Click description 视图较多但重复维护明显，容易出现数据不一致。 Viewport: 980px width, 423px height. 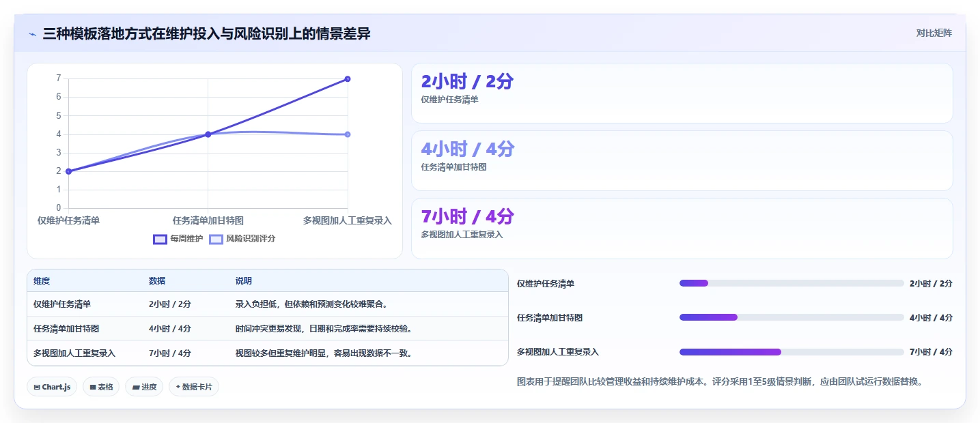[324, 353]
